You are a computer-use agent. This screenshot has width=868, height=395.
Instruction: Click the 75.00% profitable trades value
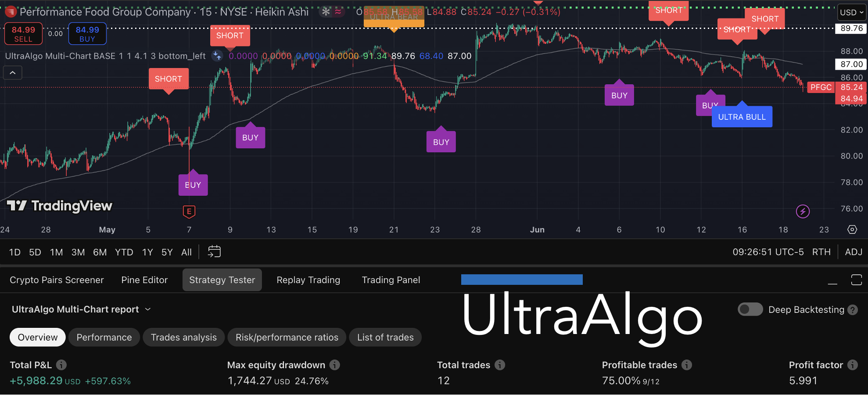click(621, 381)
